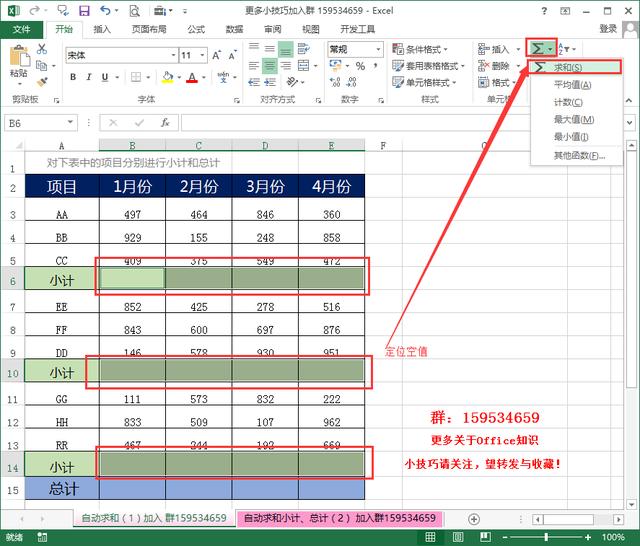
Task: Switch to Page Layout view in status bar
Action: tap(458, 537)
